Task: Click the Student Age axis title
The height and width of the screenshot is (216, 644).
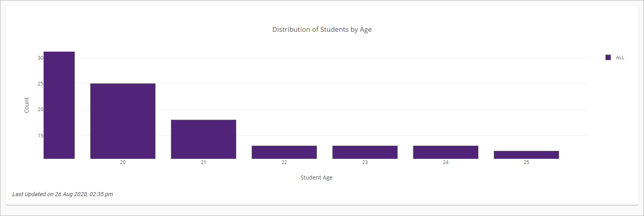Action: [316, 177]
